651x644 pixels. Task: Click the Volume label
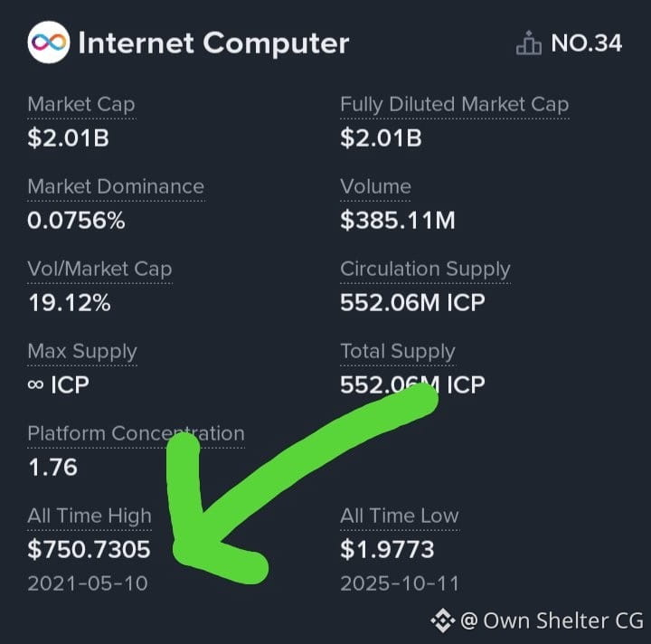[376, 186]
